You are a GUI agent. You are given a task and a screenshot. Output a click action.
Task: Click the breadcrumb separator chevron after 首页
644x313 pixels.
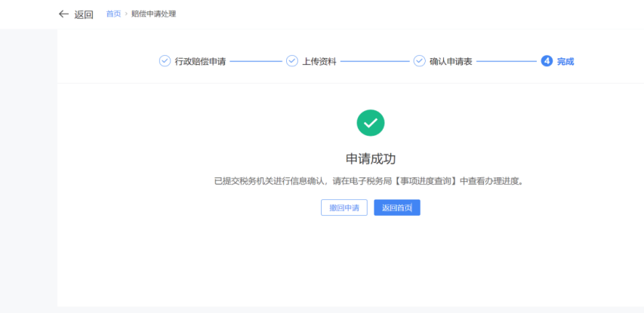126,14
